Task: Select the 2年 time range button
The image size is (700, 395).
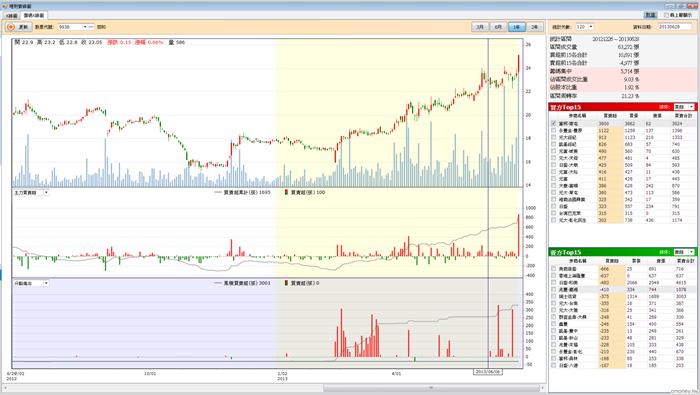Action: point(534,27)
